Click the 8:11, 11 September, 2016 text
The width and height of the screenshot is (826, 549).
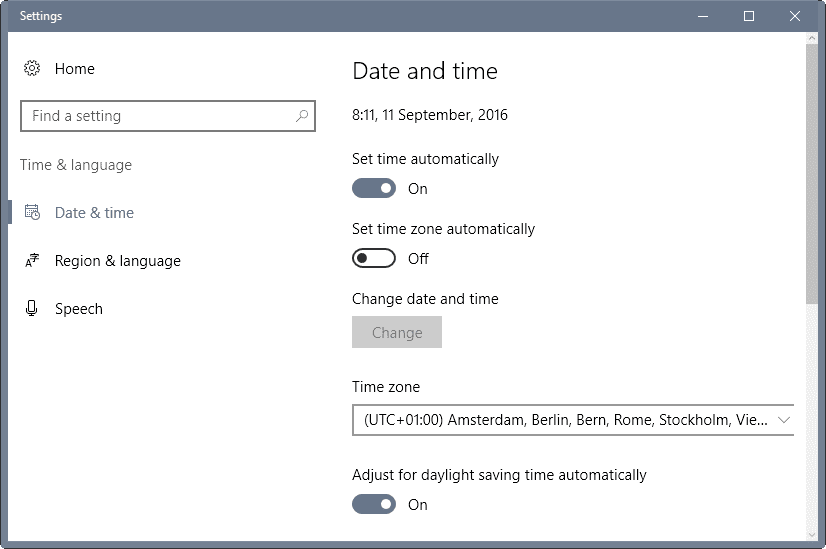[429, 115]
